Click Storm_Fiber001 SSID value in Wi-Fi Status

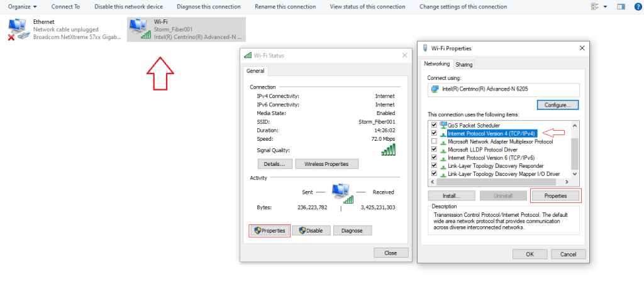[x=377, y=121]
